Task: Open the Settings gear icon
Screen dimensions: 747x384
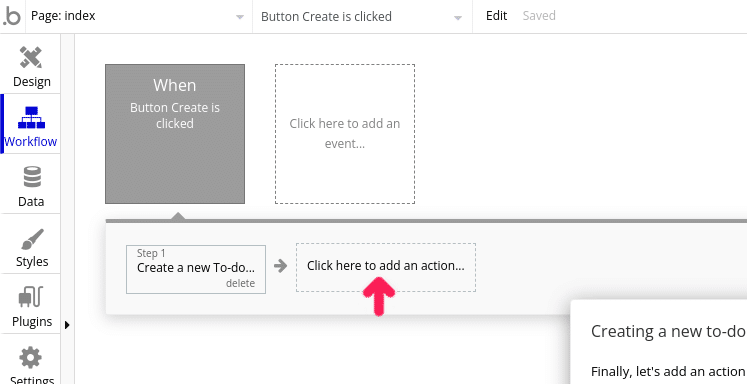Action: [x=30, y=358]
